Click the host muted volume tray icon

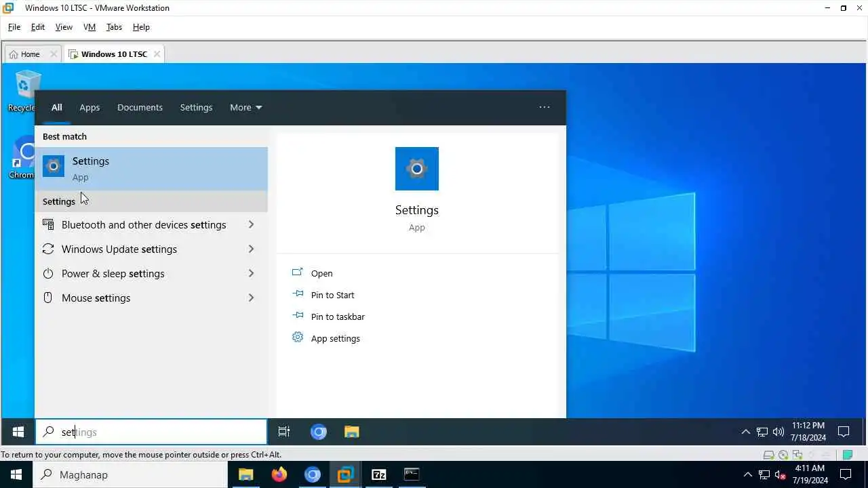(x=781, y=474)
